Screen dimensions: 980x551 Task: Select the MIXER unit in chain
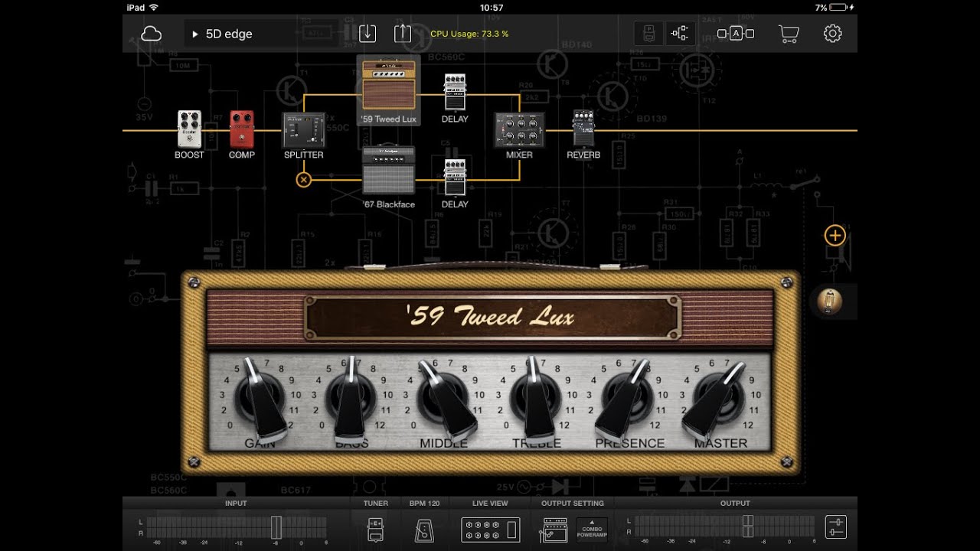tap(519, 130)
